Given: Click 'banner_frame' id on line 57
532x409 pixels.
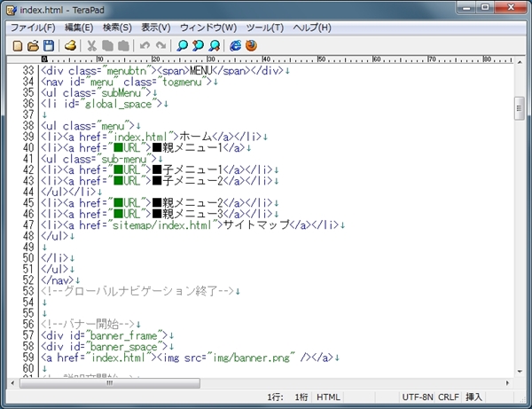Looking at the screenshot, I should [x=124, y=335].
